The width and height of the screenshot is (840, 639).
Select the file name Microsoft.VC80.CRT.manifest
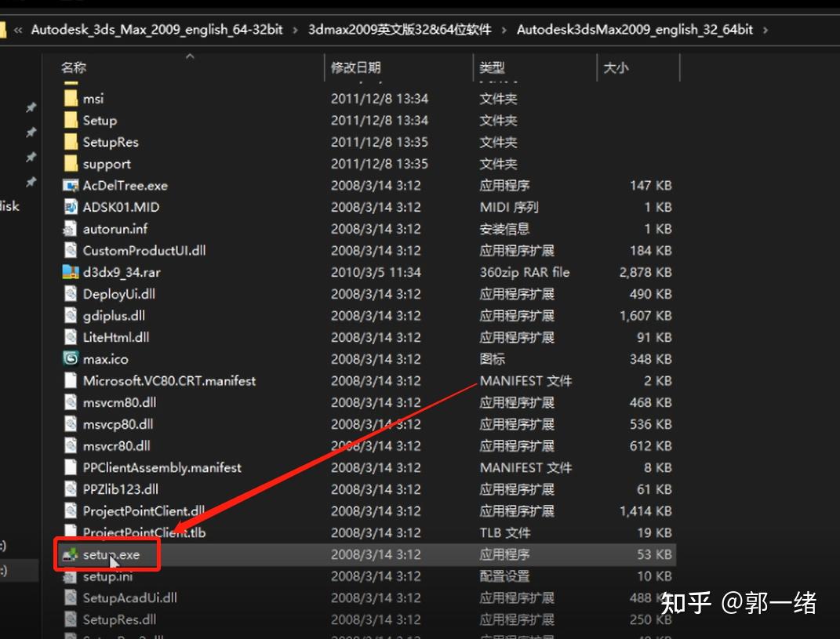click(x=169, y=381)
